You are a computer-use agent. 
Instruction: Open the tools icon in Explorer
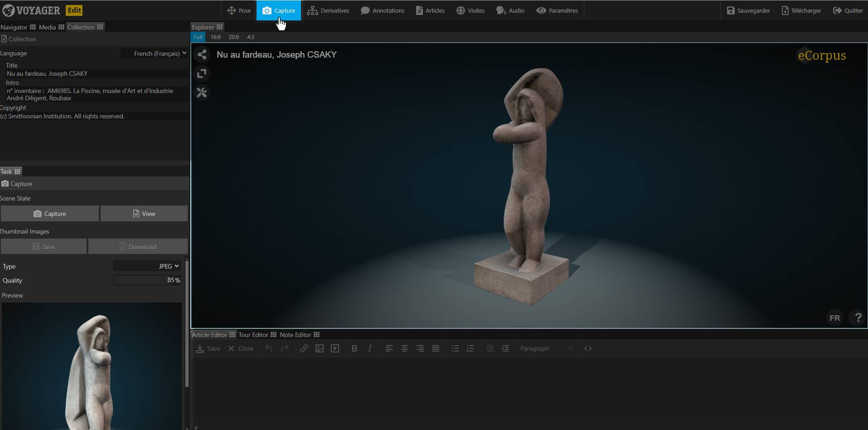coord(202,93)
